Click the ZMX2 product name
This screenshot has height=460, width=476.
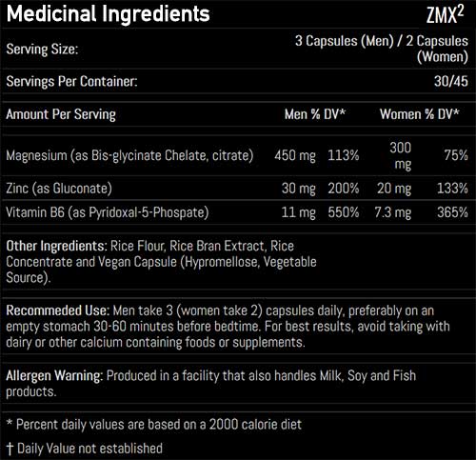point(445,15)
